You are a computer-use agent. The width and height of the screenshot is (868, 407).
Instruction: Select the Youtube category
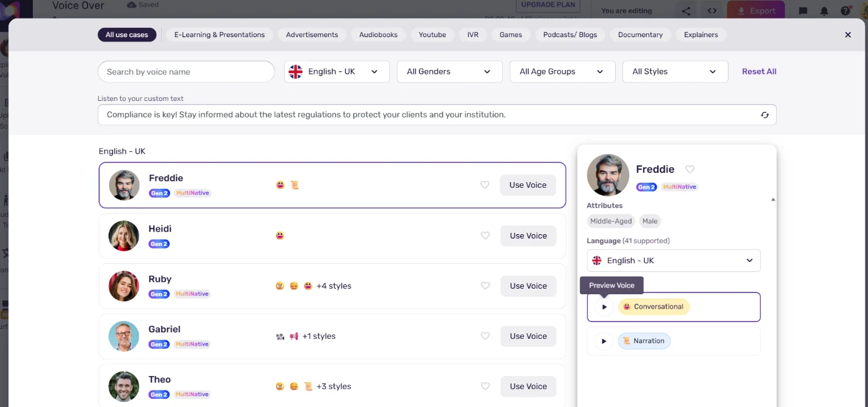tap(432, 35)
